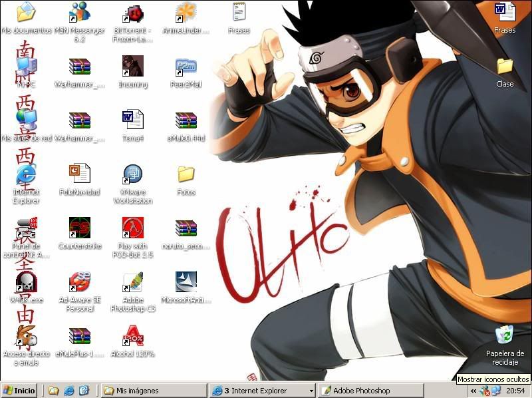Screen dimensions: 532x398
Task: Launch Internet Explorer from Quick Launch
Action: click(x=69, y=391)
